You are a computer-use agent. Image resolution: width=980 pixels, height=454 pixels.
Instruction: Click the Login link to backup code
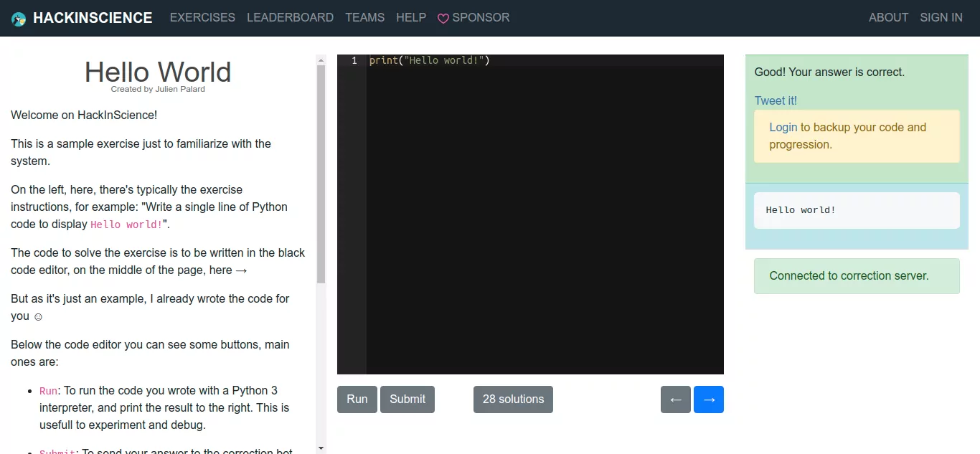point(783,128)
